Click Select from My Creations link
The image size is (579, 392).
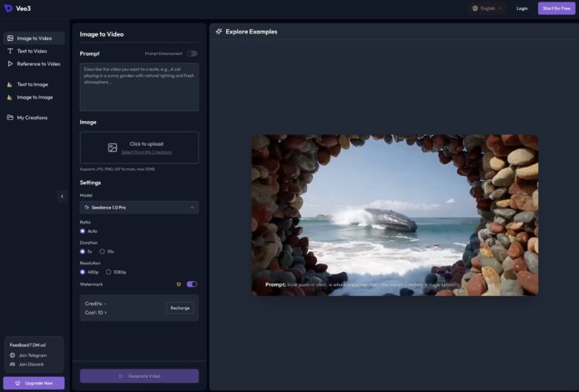(x=146, y=153)
